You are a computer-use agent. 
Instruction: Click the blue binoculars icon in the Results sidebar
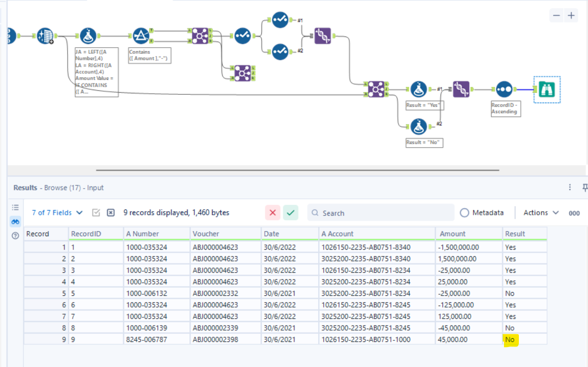pyautogui.click(x=15, y=221)
